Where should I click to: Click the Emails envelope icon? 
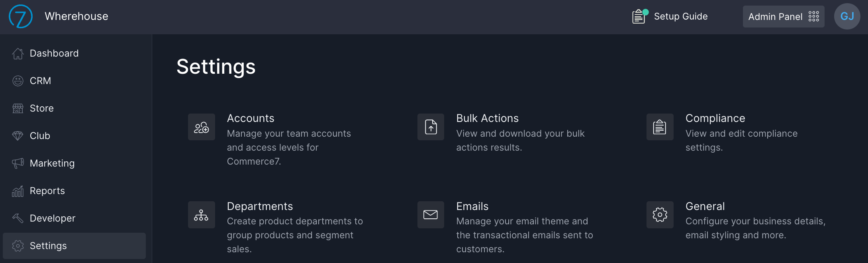click(431, 215)
